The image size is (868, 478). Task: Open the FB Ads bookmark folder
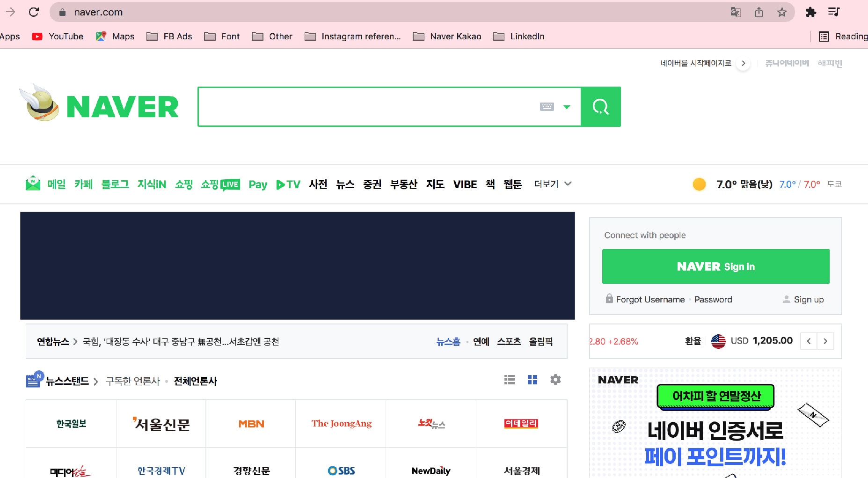169,37
